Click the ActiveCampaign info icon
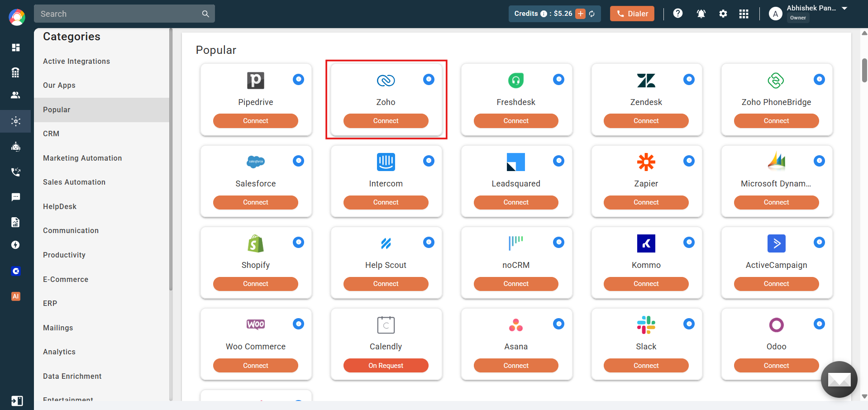This screenshot has width=868, height=410. 819,242
